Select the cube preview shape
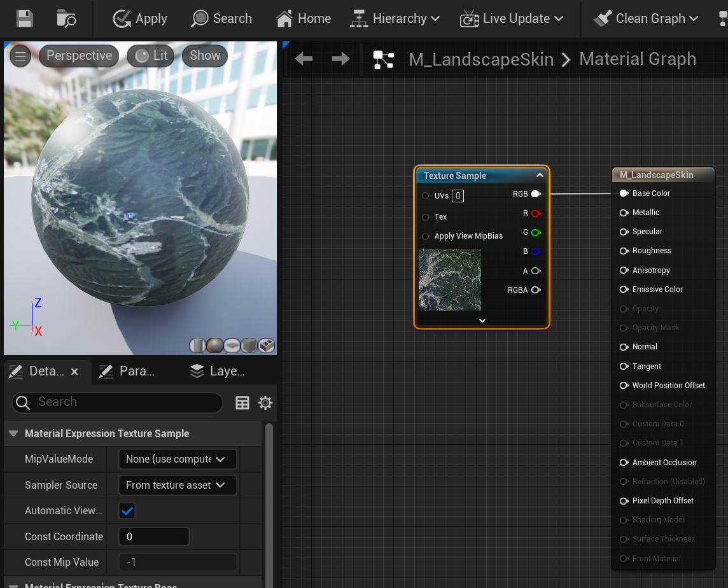This screenshot has width=728, height=588. click(x=249, y=345)
